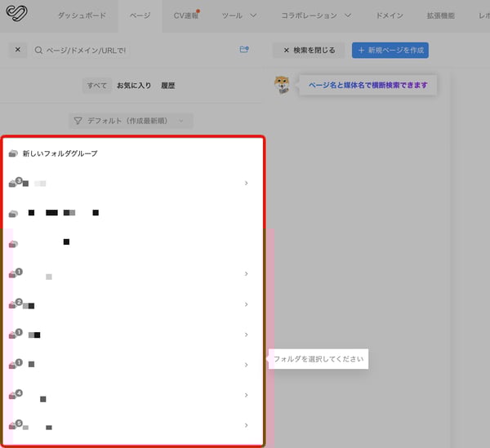Image resolution: width=490 pixels, height=448 pixels.
Task: Open the デフォルト（作成最新順）sort dropdown
Action: 131,121
